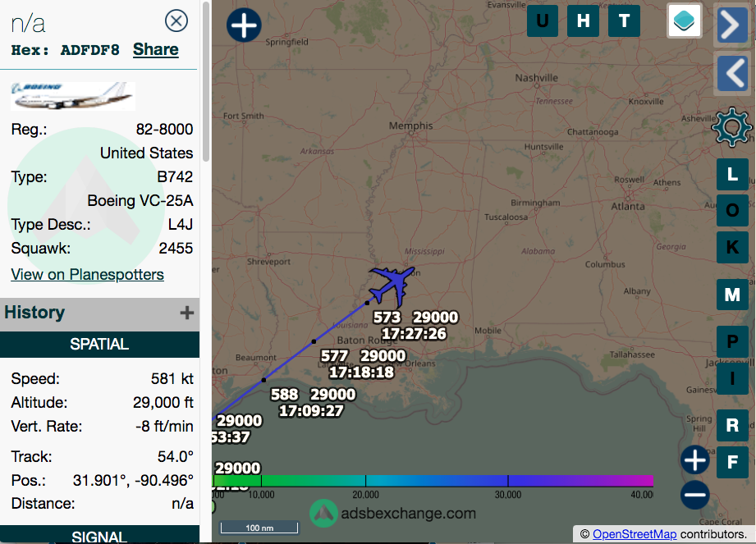Viewport: 756px width, 544px height.
Task: Click the track value 54.0°
Action: point(176,456)
